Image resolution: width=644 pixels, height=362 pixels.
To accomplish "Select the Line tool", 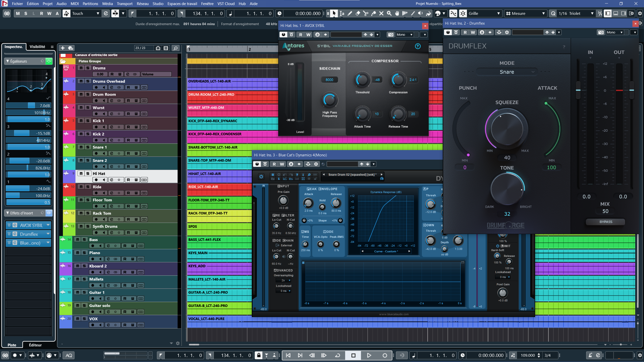I will pyautogui.click(x=413, y=14).
